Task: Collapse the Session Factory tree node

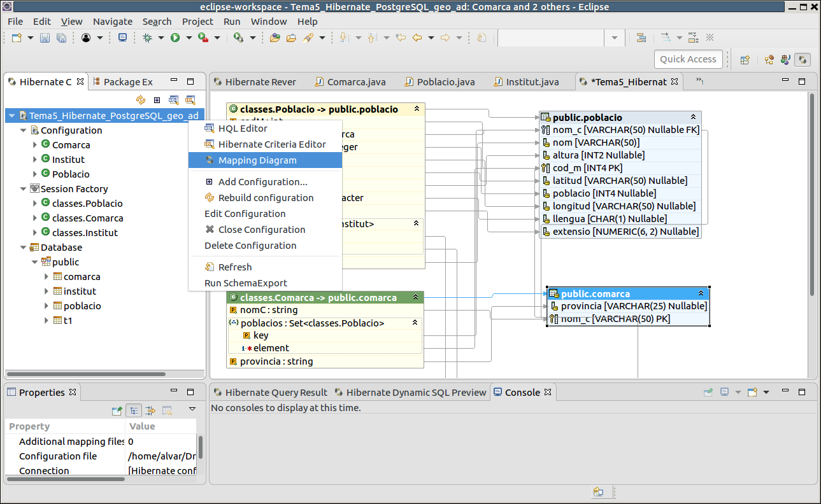Action: point(24,189)
